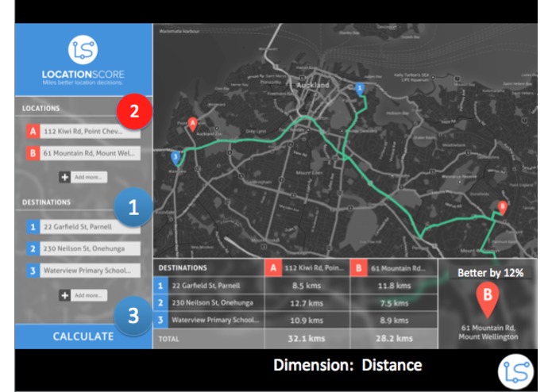Click Waterview Primary School table row label

215,320
